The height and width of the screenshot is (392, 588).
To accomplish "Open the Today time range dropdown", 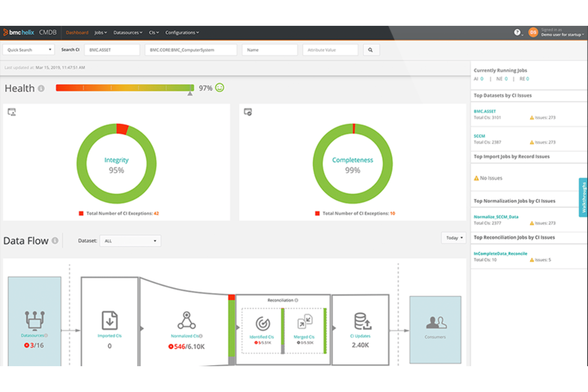I will pyautogui.click(x=454, y=238).
